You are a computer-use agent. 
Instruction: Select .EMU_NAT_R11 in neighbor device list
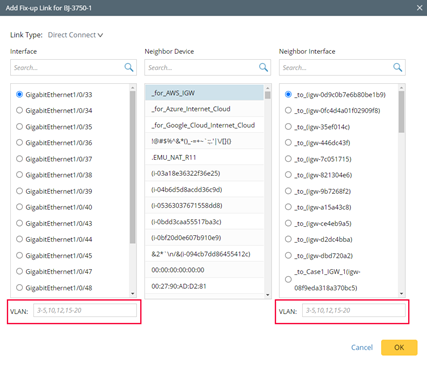pos(204,157)
